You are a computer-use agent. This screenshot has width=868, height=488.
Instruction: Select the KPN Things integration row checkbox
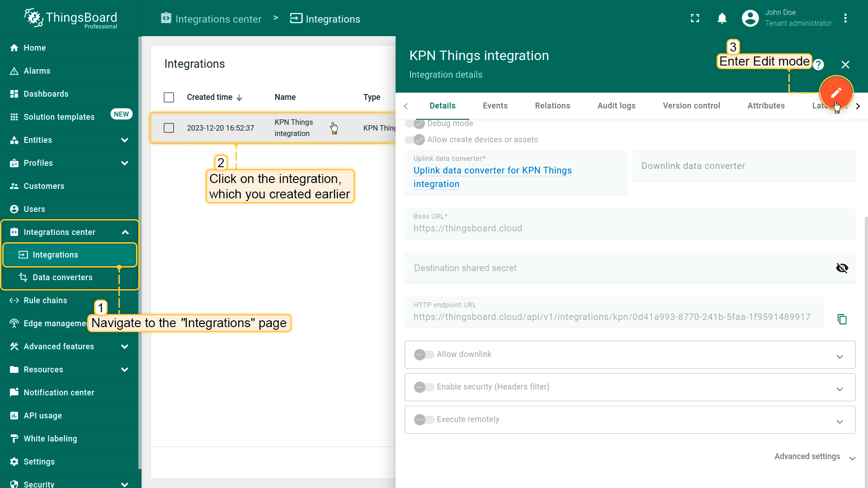pos(169,128)
